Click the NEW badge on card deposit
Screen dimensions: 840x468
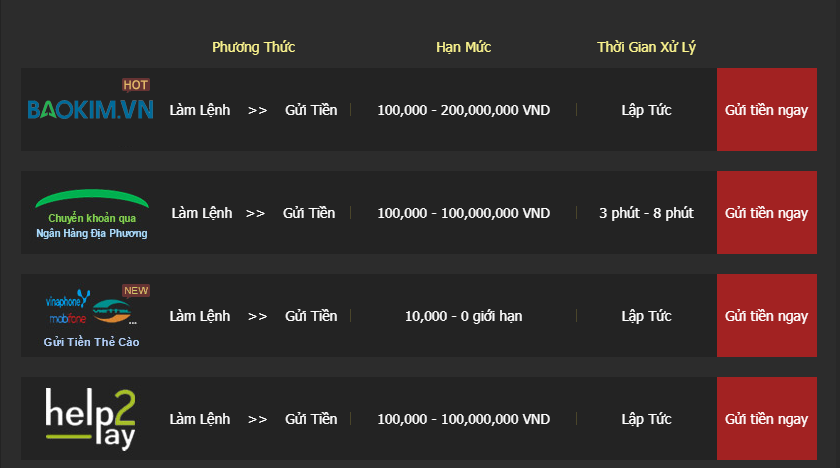136,291
